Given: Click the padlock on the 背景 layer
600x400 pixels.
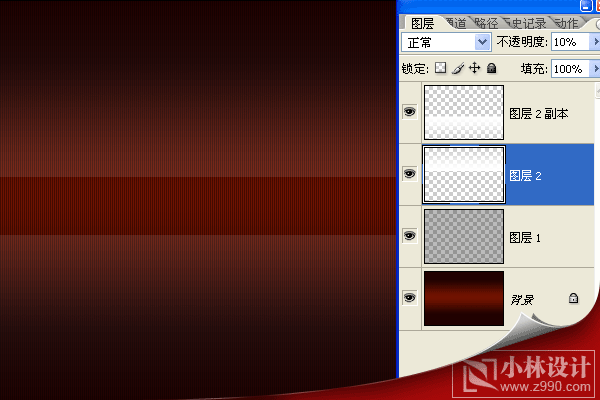Looking at the screenshot, I should [x=573, y=298].
